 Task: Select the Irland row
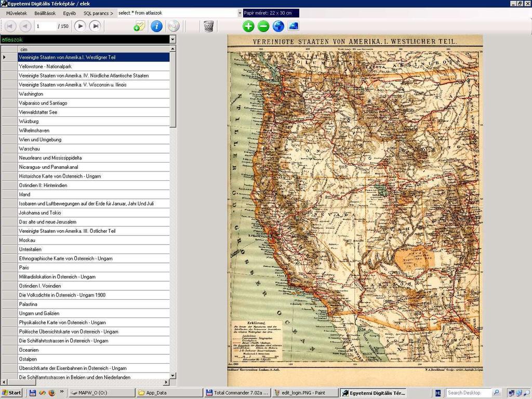[x=94, y=195]
